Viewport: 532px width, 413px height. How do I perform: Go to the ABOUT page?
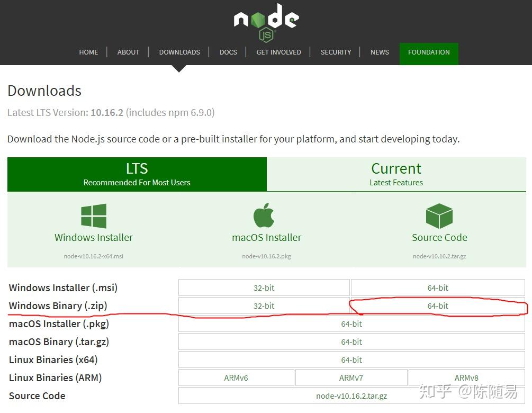128,52
